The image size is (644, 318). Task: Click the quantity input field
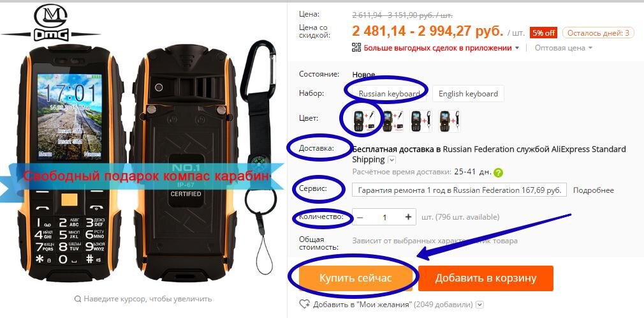point(384,217)
